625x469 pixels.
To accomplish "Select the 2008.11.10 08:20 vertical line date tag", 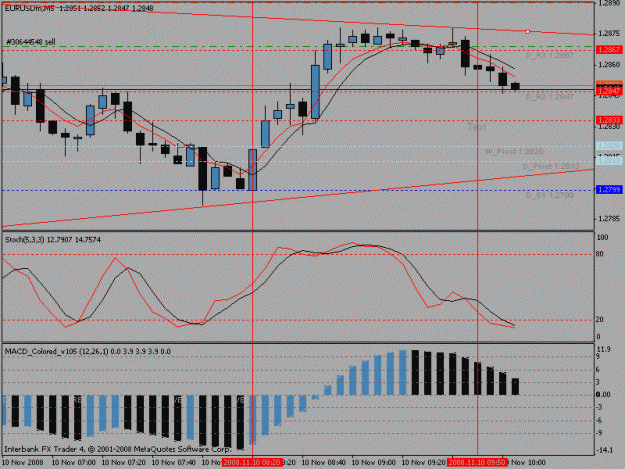I will click(x=252, y=462).
